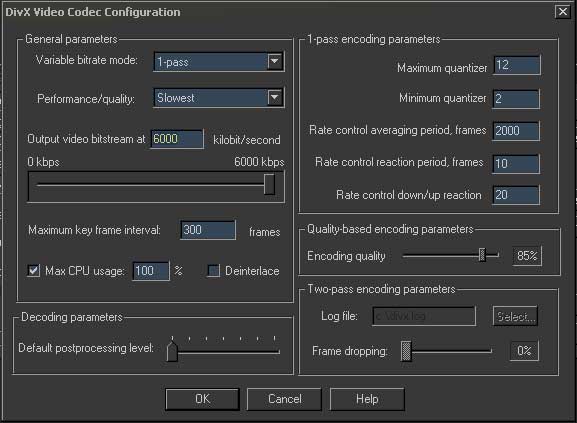This screenshot has height=423, width=577.
Task: Click the '0 kbps' slider minimum label
Action: pos(43,162)
